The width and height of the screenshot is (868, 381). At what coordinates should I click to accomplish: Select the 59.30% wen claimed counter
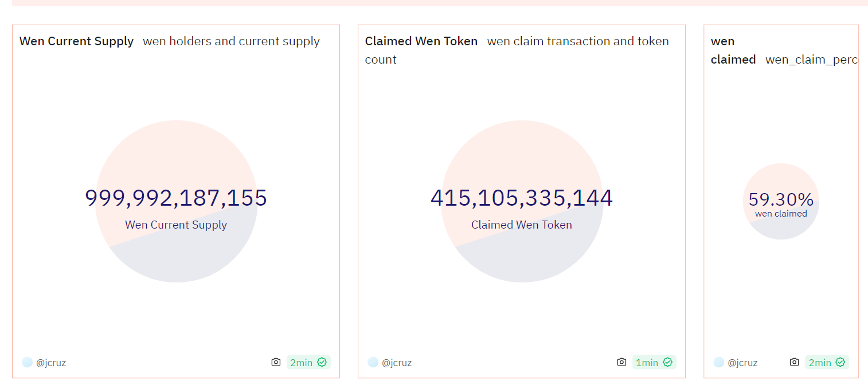pyautogui.click(x=781, y=199)
